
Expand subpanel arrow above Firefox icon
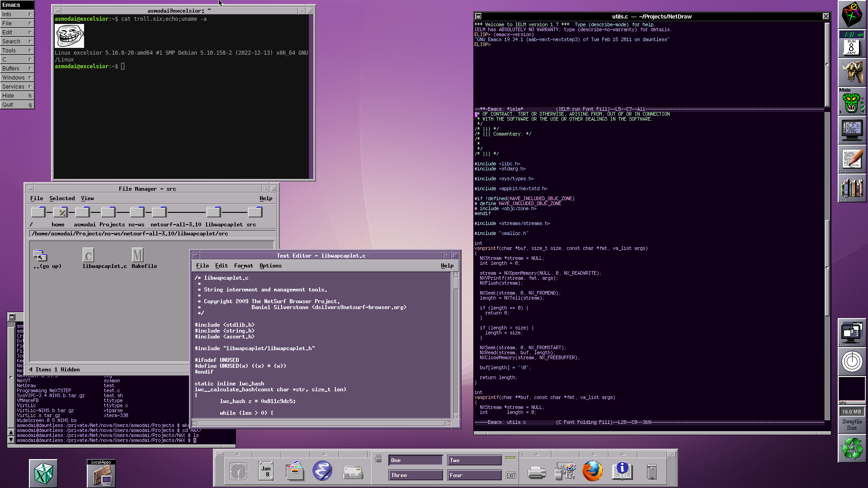593,454
